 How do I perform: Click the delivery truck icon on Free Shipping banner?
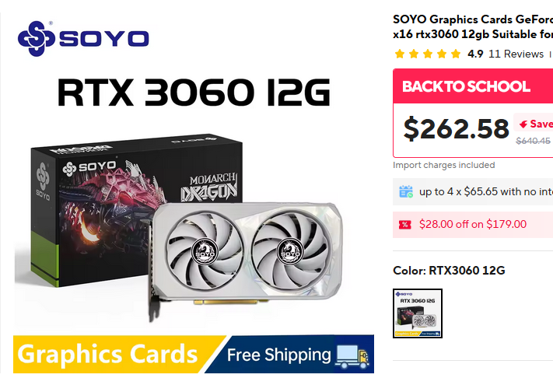352,356
